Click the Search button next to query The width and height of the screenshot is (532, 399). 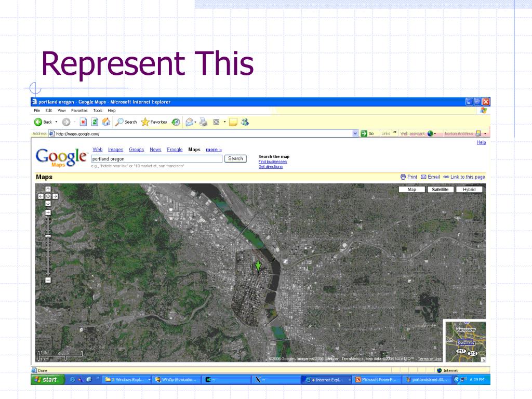(235, 158)
